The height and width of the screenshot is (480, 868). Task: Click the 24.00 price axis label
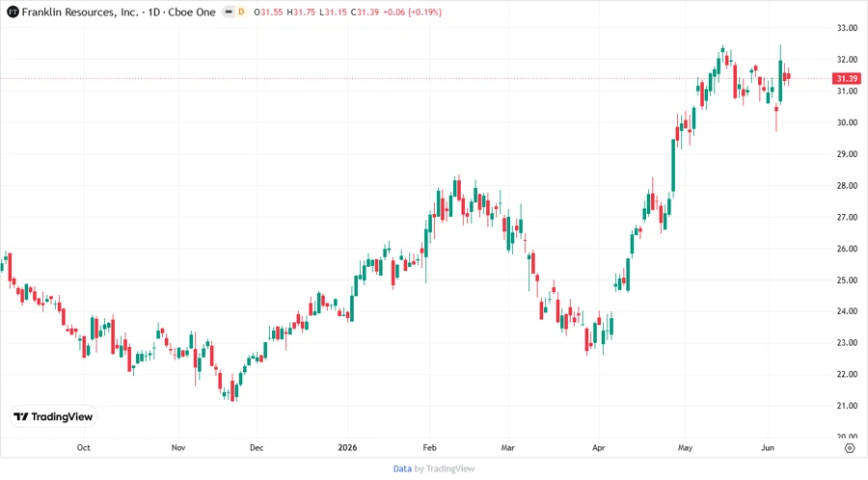coord(847,311)
